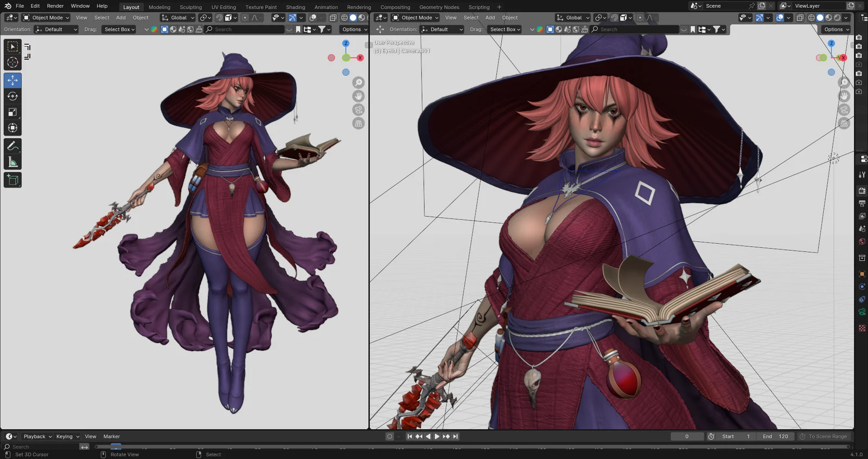Choose the Add Cube tool
Screen dimensions: 868x459
[x=12, y=180]
